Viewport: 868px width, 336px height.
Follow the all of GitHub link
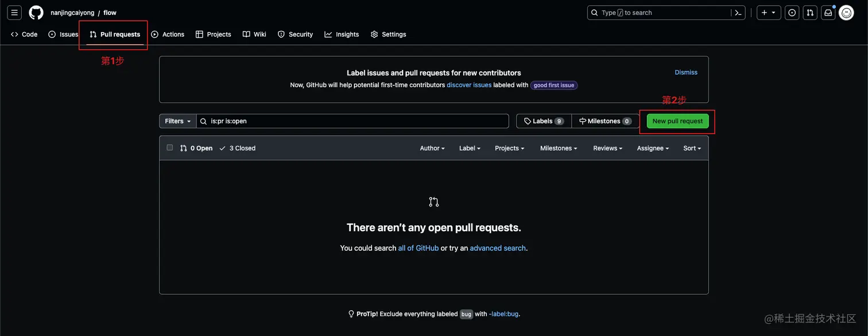click(x=418, y=248)
